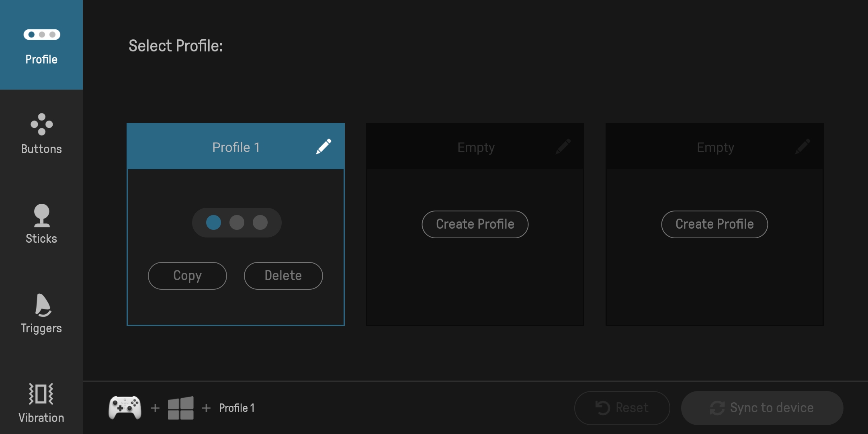Select the second indicator dot in Profile 1
Screen dimensions: 868x434
click(x=237, y=222)
